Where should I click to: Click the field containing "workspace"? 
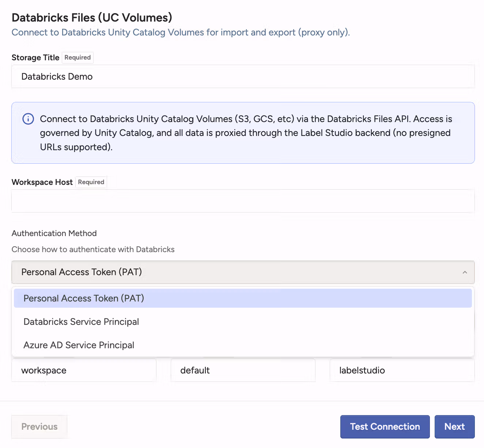click(x=84, y=370)
